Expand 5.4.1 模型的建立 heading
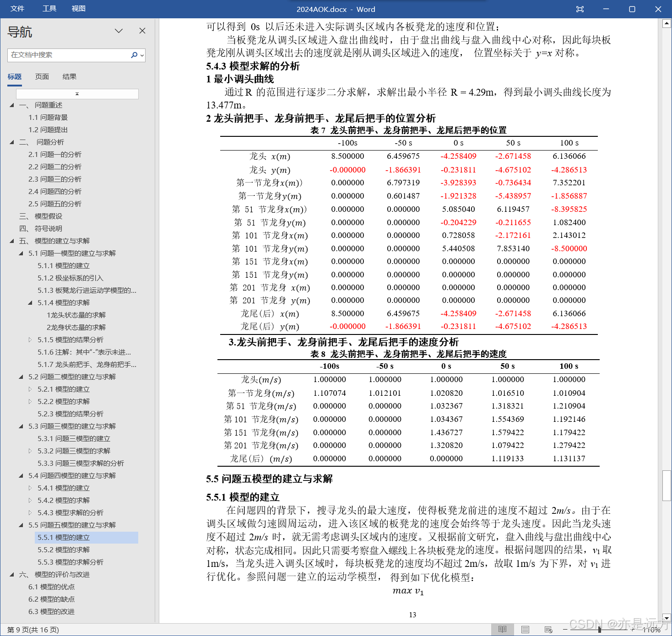672x636 pixels. pos(30,488)
